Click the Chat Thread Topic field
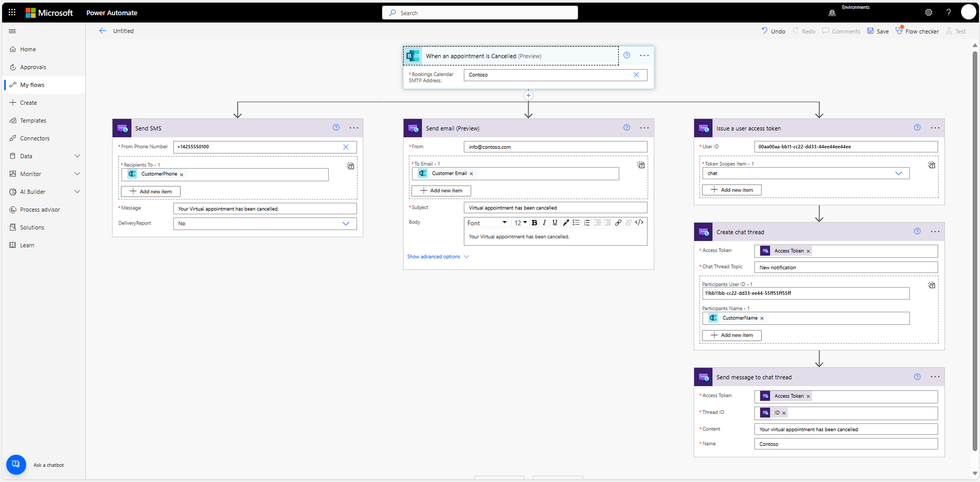This screenshot has height=482, width=980. [x=846, y=267]
